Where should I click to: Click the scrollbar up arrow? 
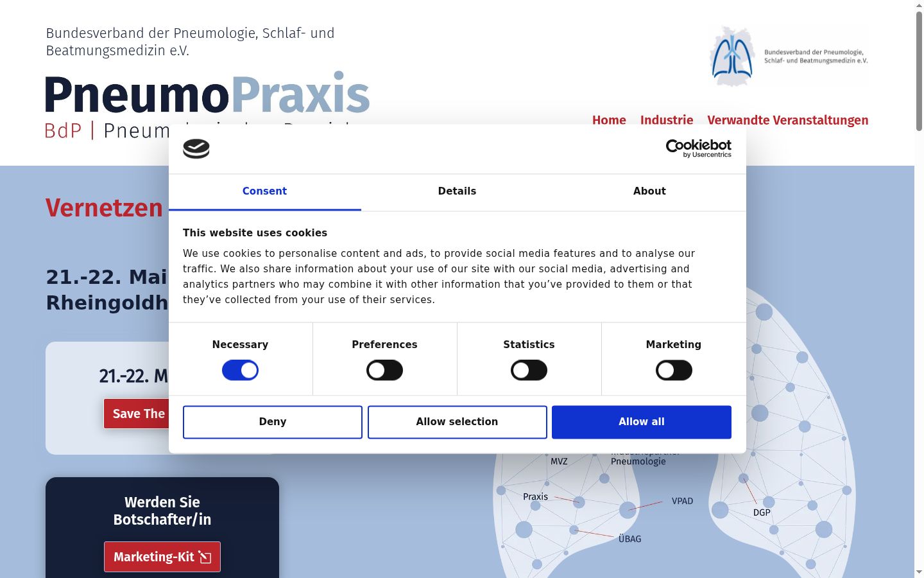tap(919, 5)
